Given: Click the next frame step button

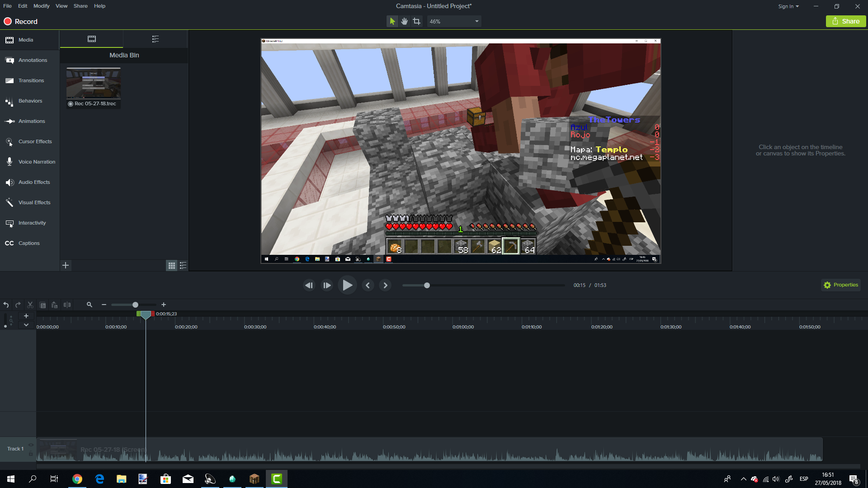Looking at the screenshot, I should coord(327,285).
